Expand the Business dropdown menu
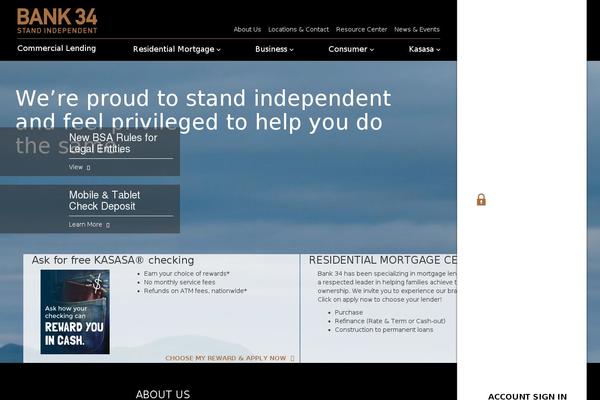This screenshot has height=400, width=600. point(274,49)
